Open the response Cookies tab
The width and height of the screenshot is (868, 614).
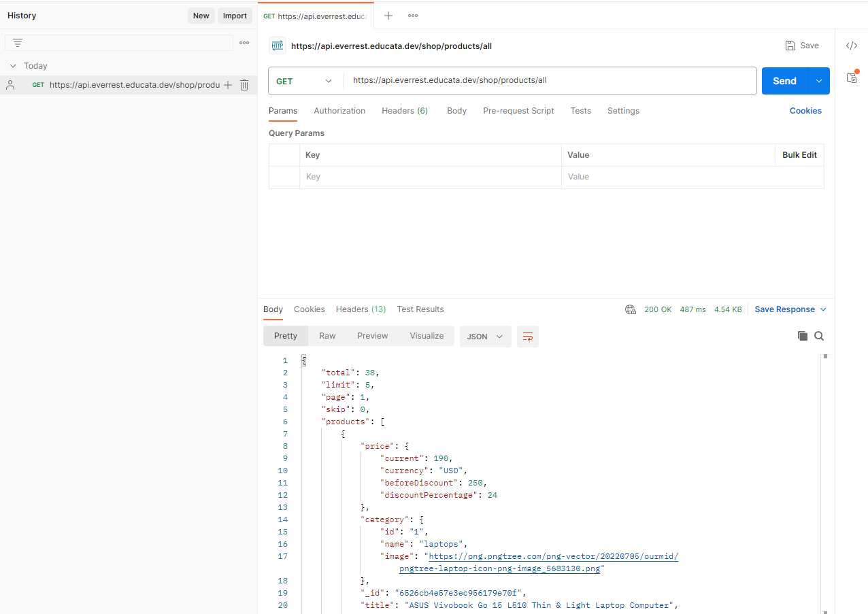[310, 309]
